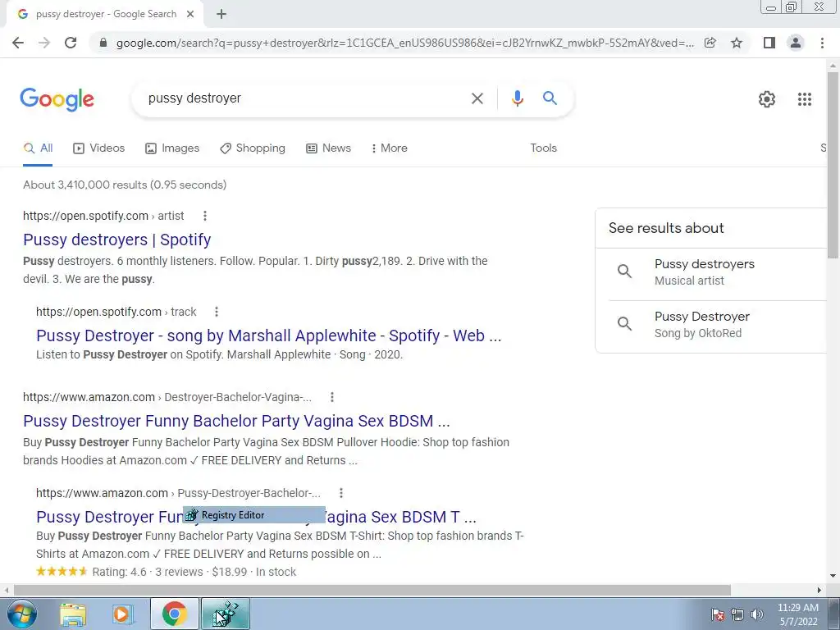
Task: Click the taskbar clock showing 11:29 AM
Action: 797,614
